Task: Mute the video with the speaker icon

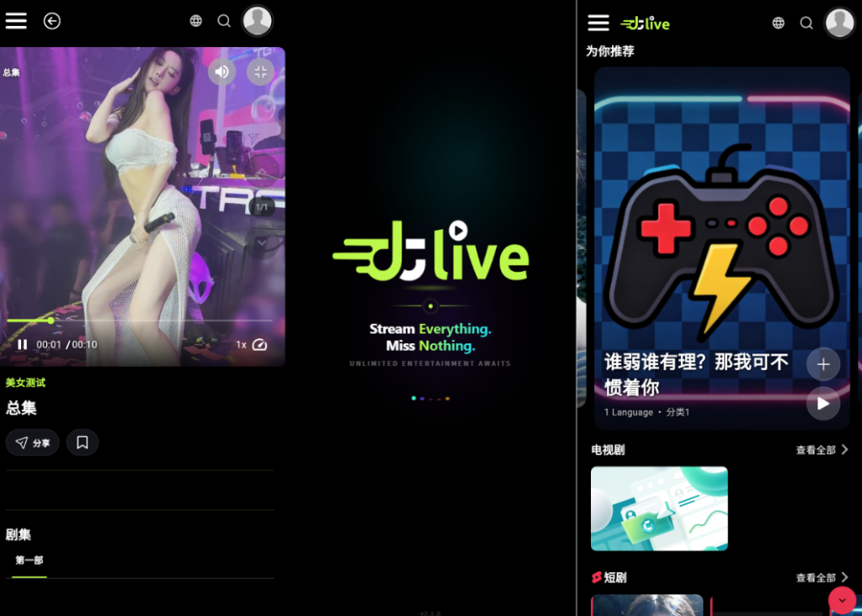Action: (x=222, y=72)
